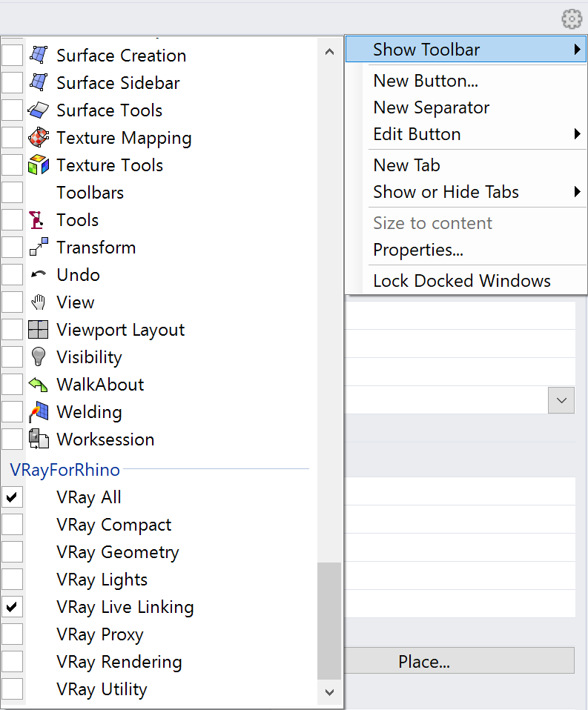
Task: Click the Viewport Layout grid icon
Action: (38, 330)
